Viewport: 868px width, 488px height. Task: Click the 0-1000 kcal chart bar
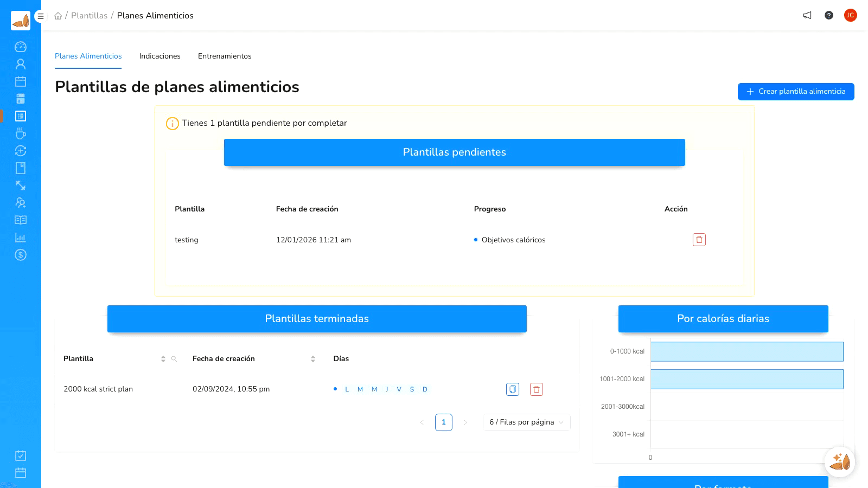747,351
